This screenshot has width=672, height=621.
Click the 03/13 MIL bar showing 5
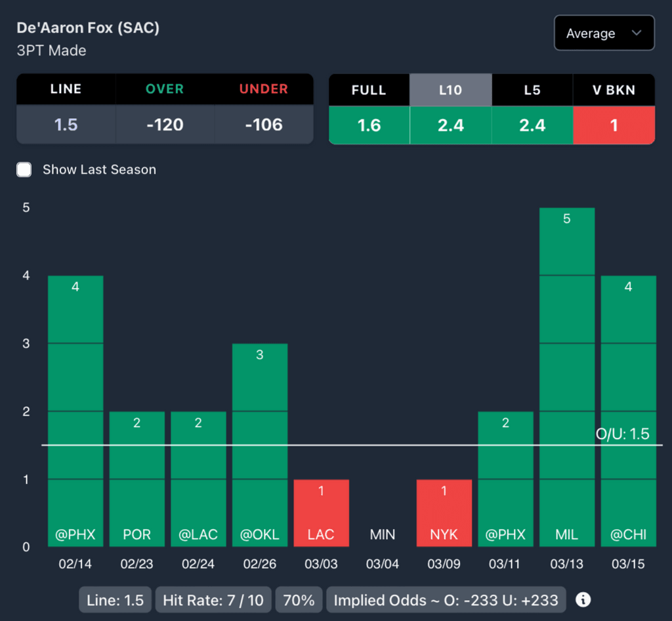566,377
